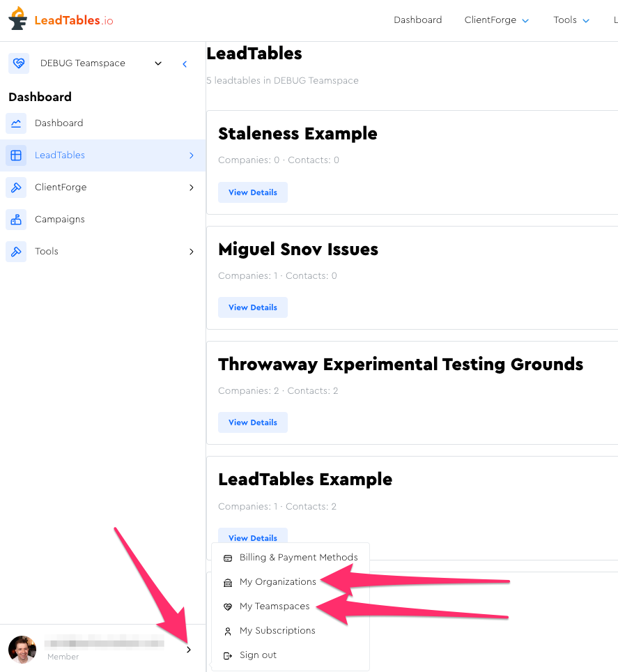Click the Dashboard chart icon in sidebar
This screenshot has width=618, height=672.
16,123
